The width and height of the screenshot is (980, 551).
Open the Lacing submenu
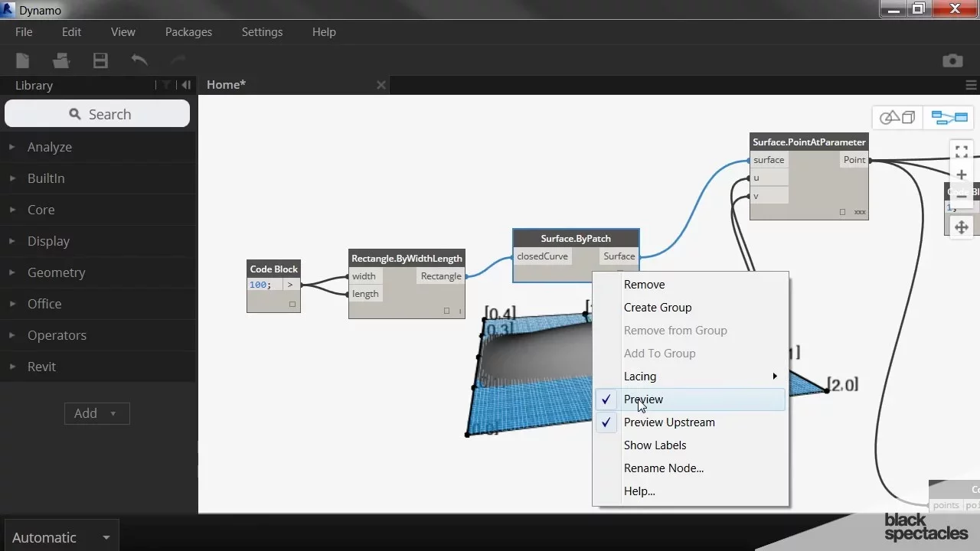pyautogui.click(x=690, y=376)
